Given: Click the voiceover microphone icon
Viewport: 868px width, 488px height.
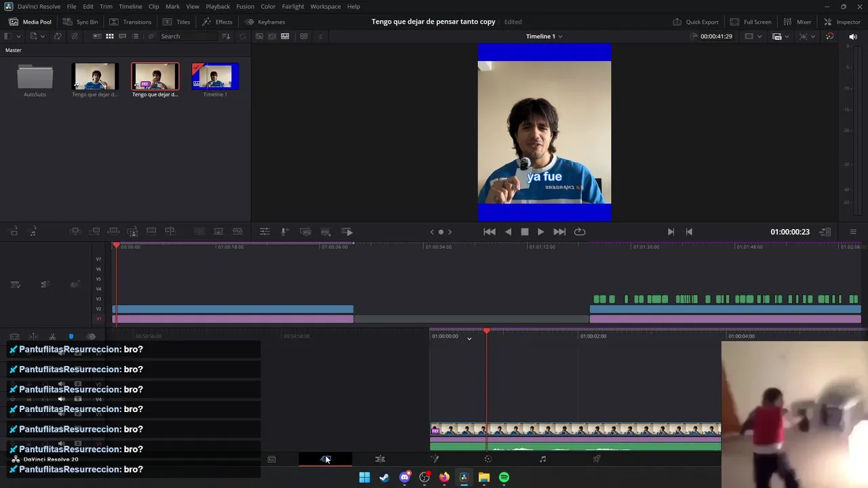Looking at the screenshot, I should 285,232.
